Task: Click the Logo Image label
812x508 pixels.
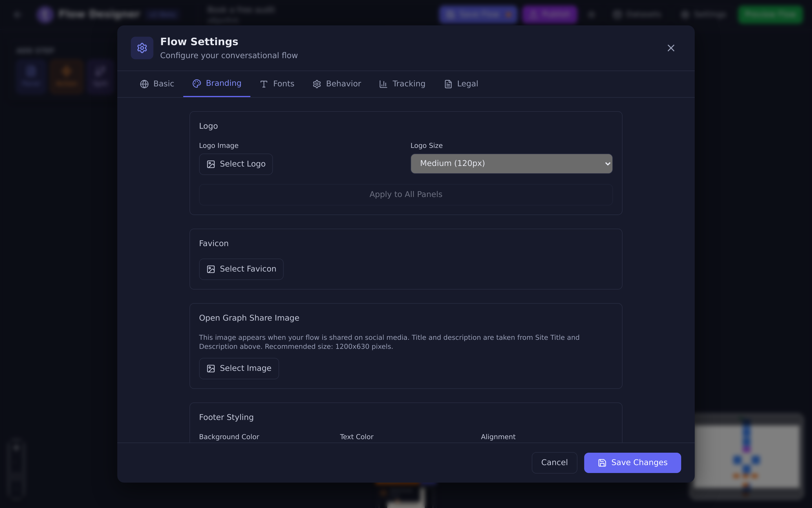Action: click(x=219, y=146)
